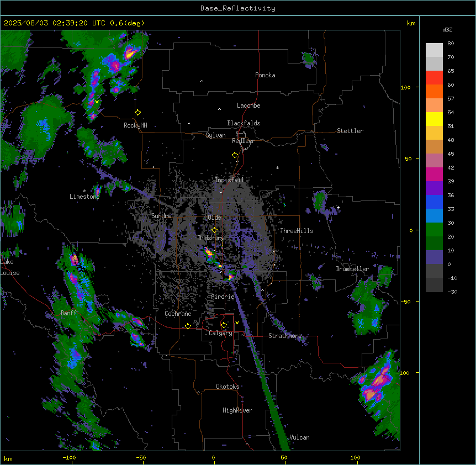Click the yellow diamond marker south of RedDeer
The width and height of the screenshot is (476, 465).
pos(235,155)
